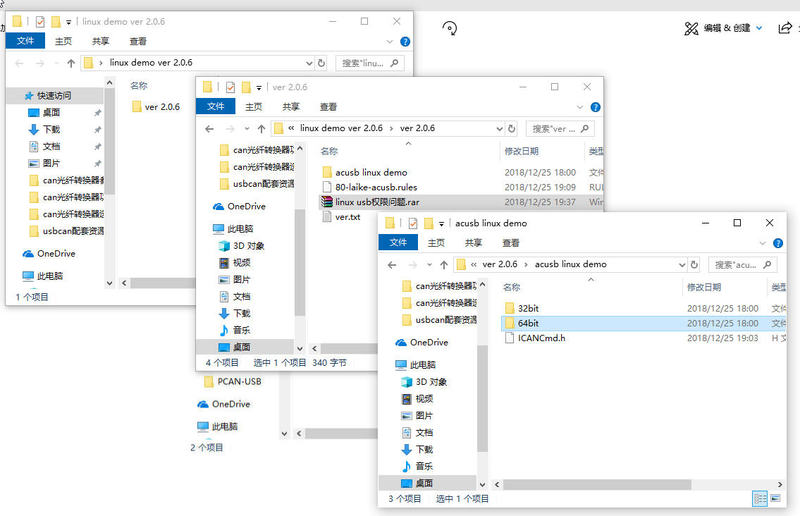
Task: Select 下载 in acusb linux demo window sidebar
Action: click(x=417, y=449)
